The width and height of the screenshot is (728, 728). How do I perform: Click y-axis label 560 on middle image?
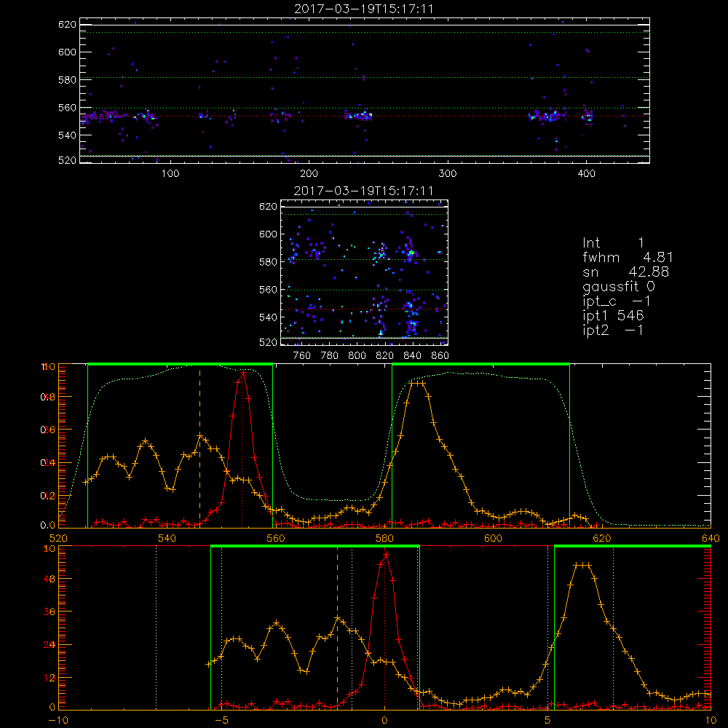(x=269, y=290)
